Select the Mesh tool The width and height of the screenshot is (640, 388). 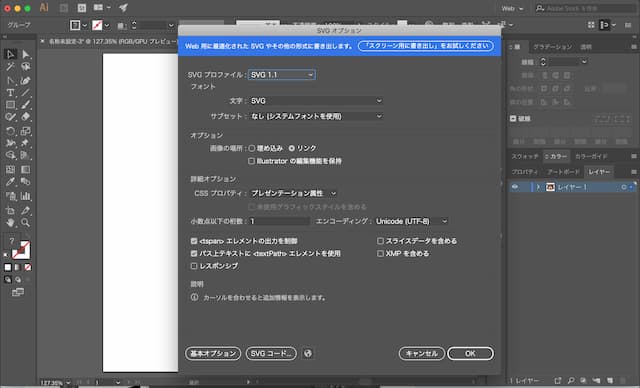coord(10,169)
